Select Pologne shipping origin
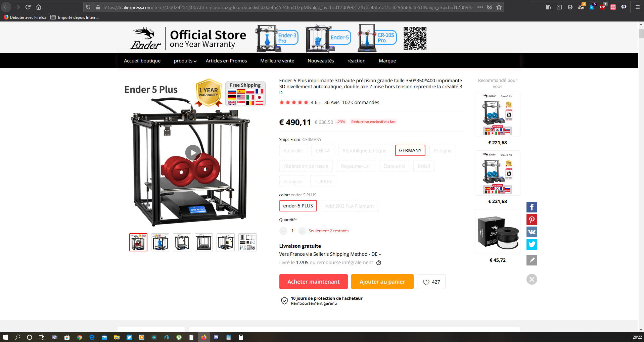 (443, 151)
